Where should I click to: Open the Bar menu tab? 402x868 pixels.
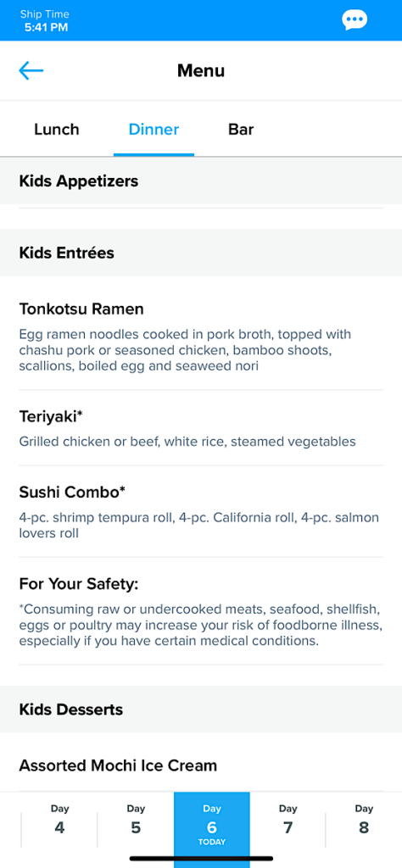[x=241, y=130]
